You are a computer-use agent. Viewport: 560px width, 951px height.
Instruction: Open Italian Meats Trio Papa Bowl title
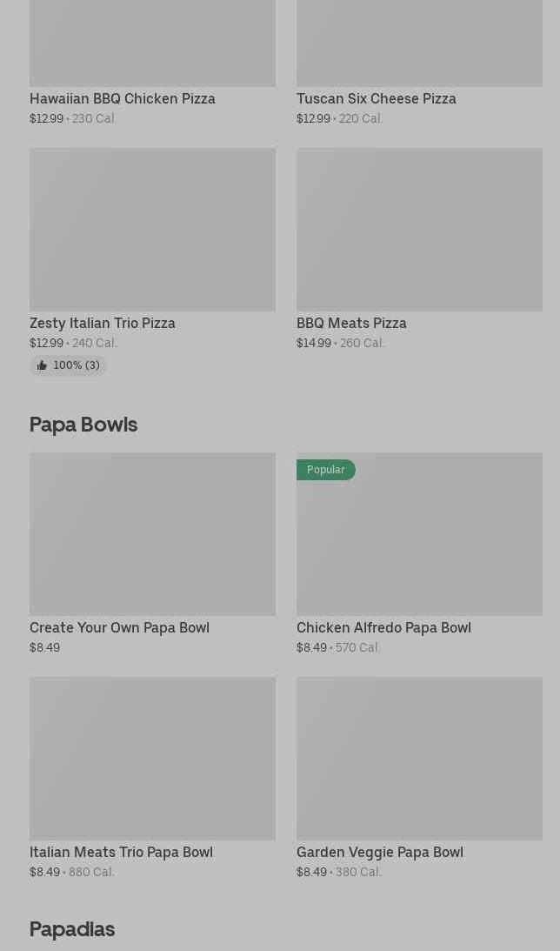coord(121,853)
